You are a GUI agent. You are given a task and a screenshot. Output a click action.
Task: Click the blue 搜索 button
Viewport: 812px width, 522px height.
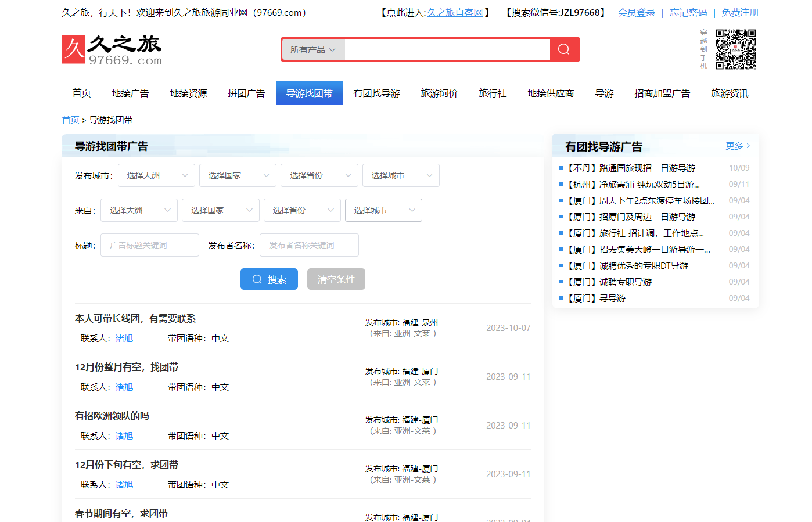269,279
